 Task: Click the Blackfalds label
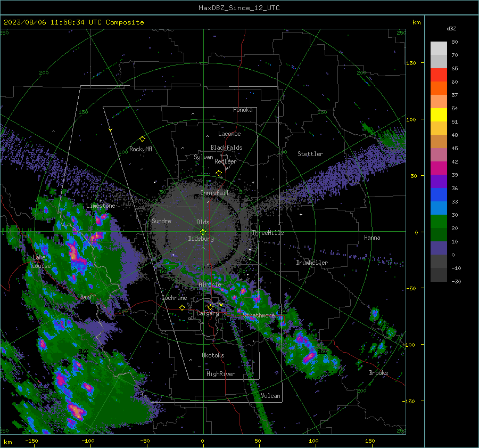tap(226, 148)
